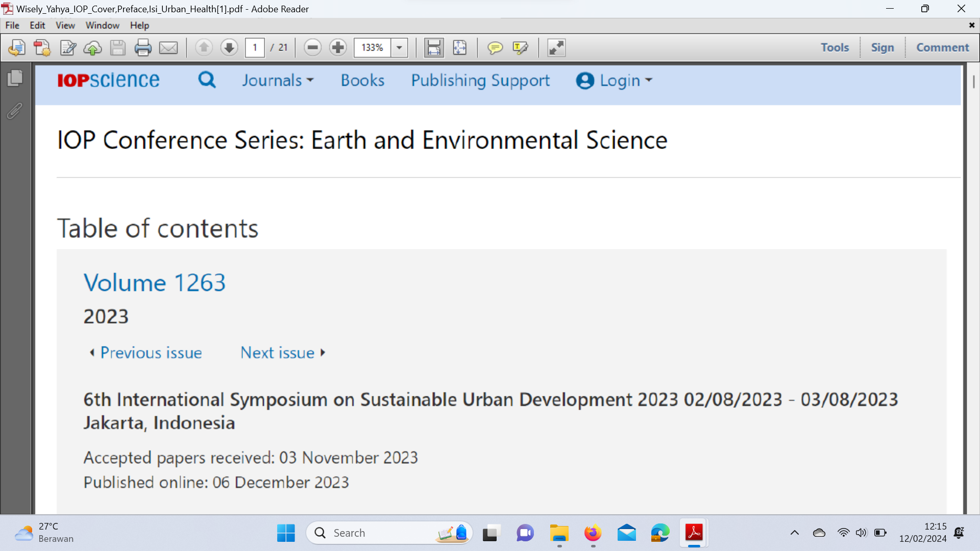This screenshot has width=980, height=551.
Task: Open the Comment pane
Action: 942,47
